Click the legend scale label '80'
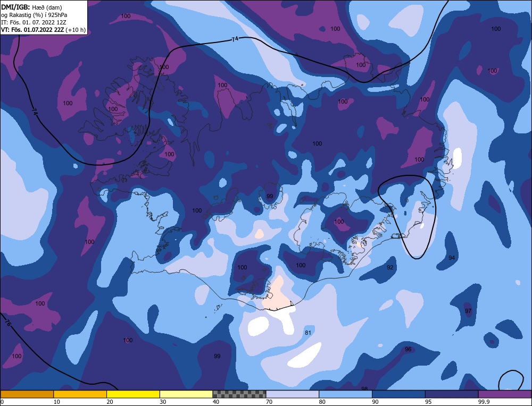 (x=322, y=402)
